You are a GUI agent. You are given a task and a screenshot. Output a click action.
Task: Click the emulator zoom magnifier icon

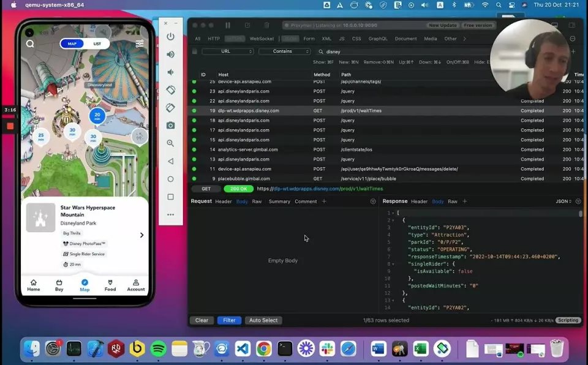(x=170, y=143)
